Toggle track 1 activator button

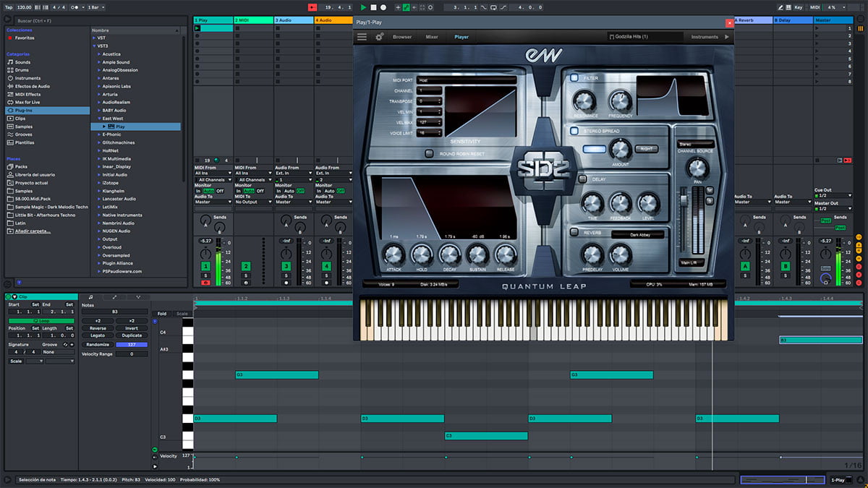pos(205,267)
